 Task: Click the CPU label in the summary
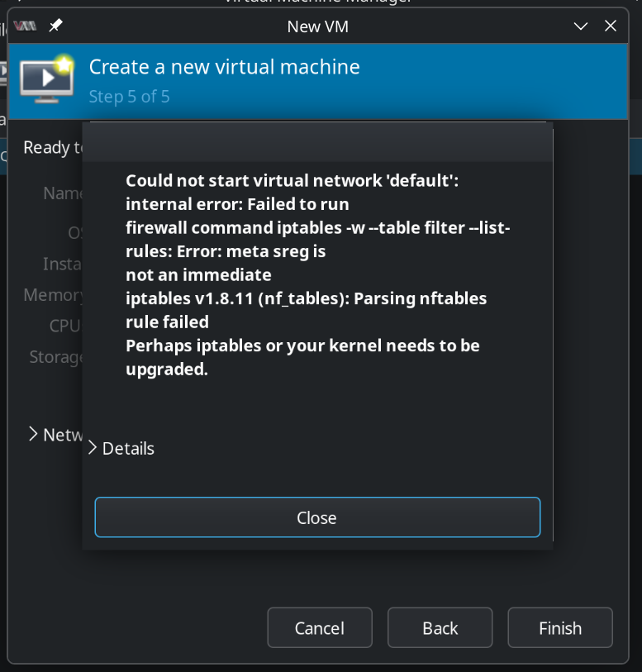[64, 326]
